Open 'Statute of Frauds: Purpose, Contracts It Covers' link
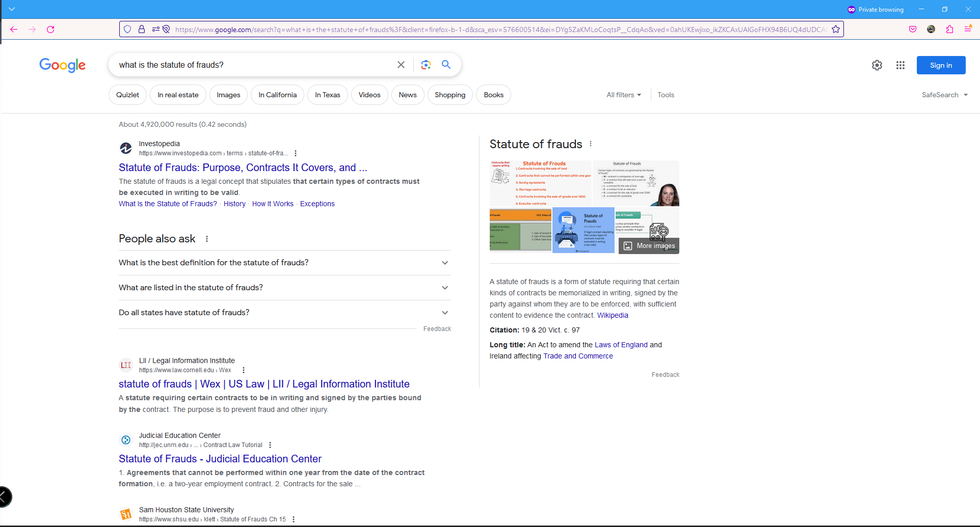Viewport: 980px width, 527px height. pos(243,168)
